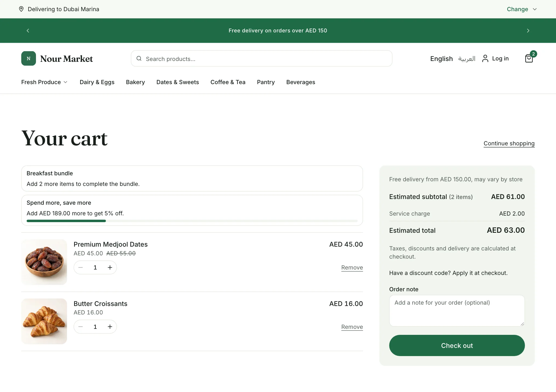Open the Butter Croissants product image
This screenshot has width=556, height=392.
pos(44,321)
